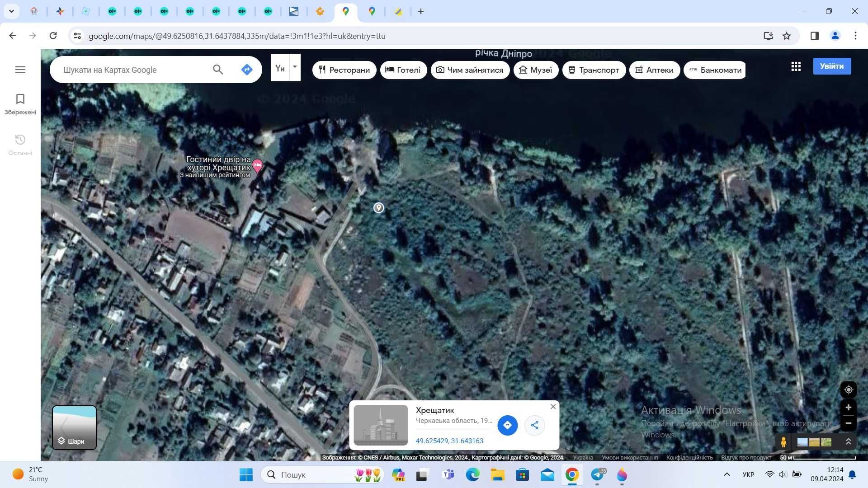Open Умови використання link

pos(629,458)
